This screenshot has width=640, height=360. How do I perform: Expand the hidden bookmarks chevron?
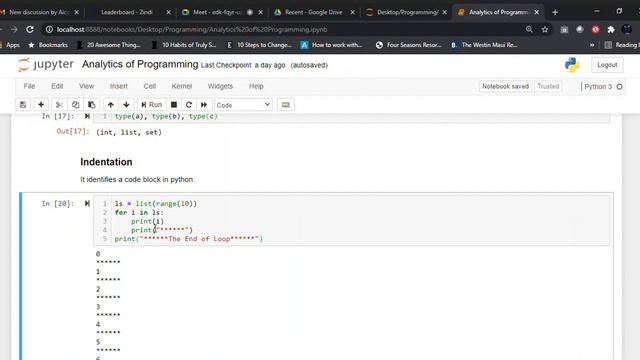point(592,45)
